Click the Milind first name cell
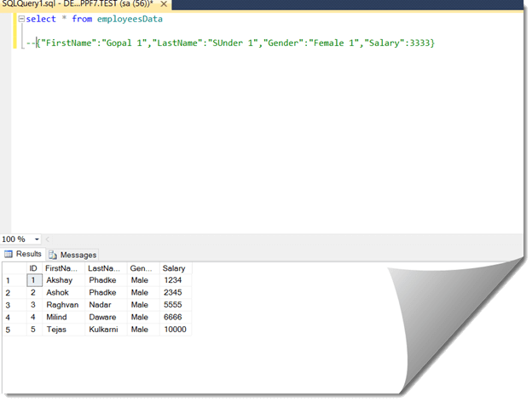 click(63, 318)
